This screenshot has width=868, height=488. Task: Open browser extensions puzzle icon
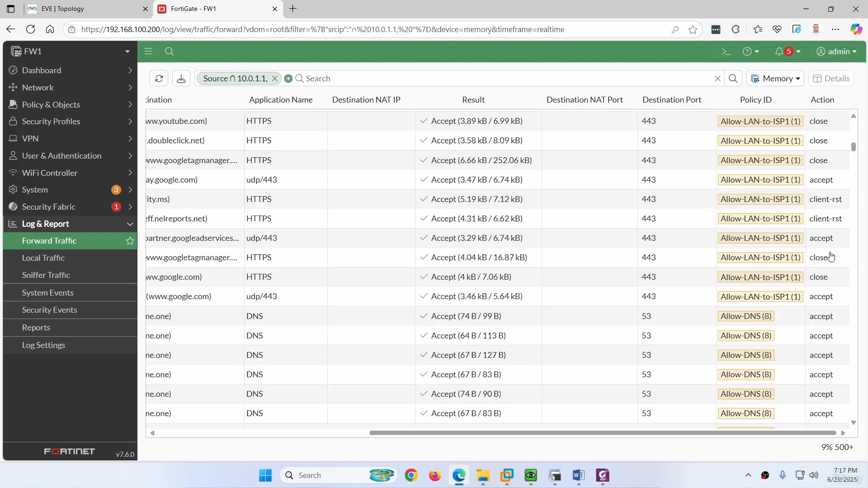click(736, 29)
